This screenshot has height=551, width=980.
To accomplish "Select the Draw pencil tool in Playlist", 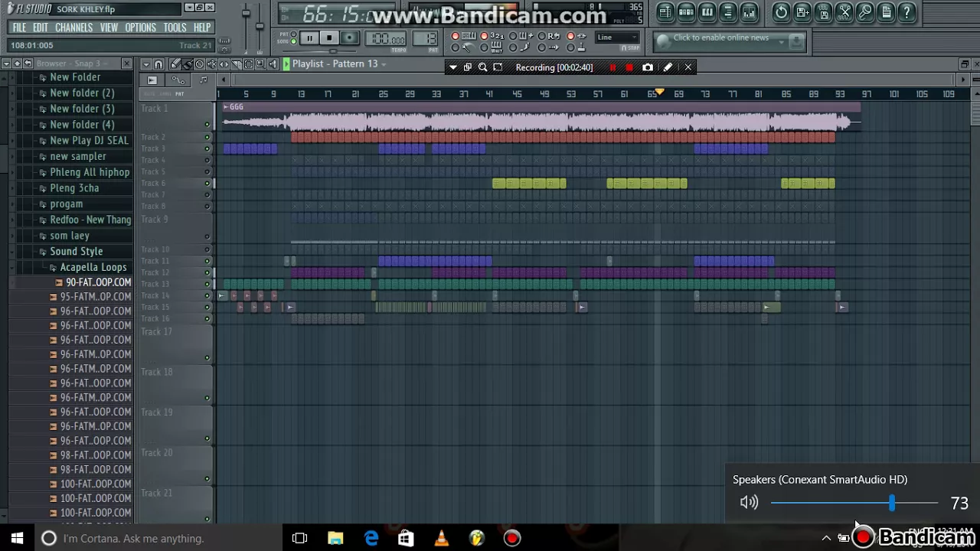I will click(175, 64).
